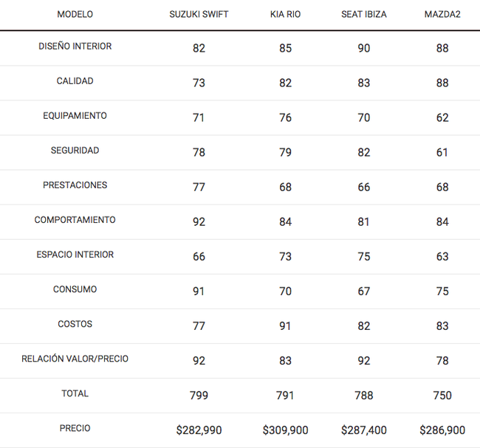
Task: Click the MODELO header cell
Action: [75, 14]
